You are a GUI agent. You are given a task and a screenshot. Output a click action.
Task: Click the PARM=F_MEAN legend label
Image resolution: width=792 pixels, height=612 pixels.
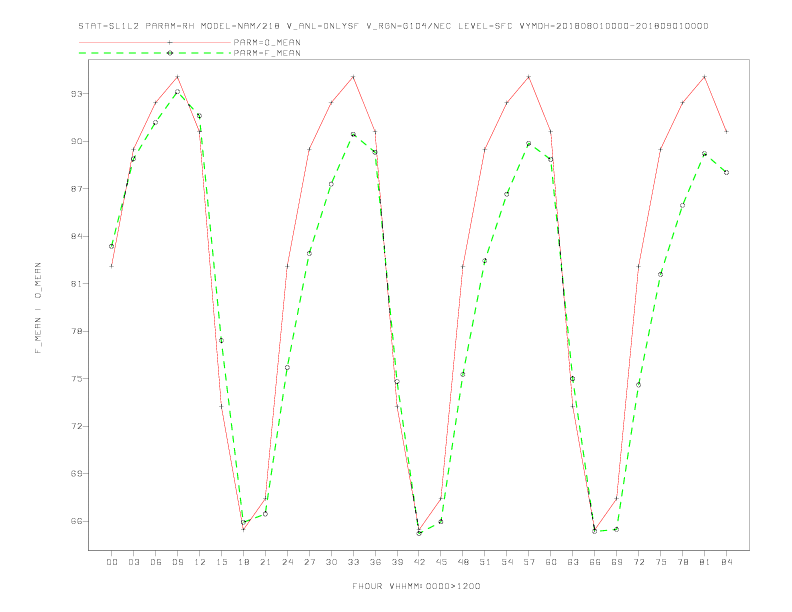267,53
